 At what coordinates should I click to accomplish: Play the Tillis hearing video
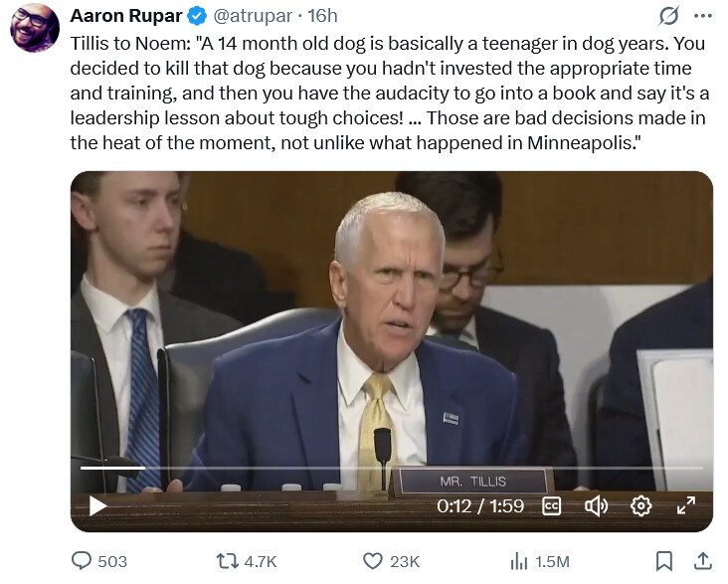(x=97, y=505)
